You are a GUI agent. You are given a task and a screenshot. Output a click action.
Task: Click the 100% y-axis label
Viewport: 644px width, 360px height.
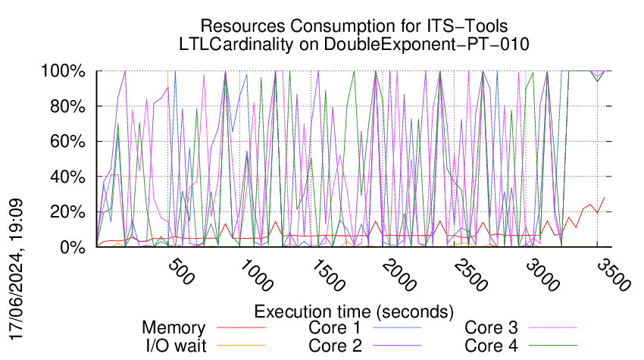pyautogui.click(x=63, y=71)
